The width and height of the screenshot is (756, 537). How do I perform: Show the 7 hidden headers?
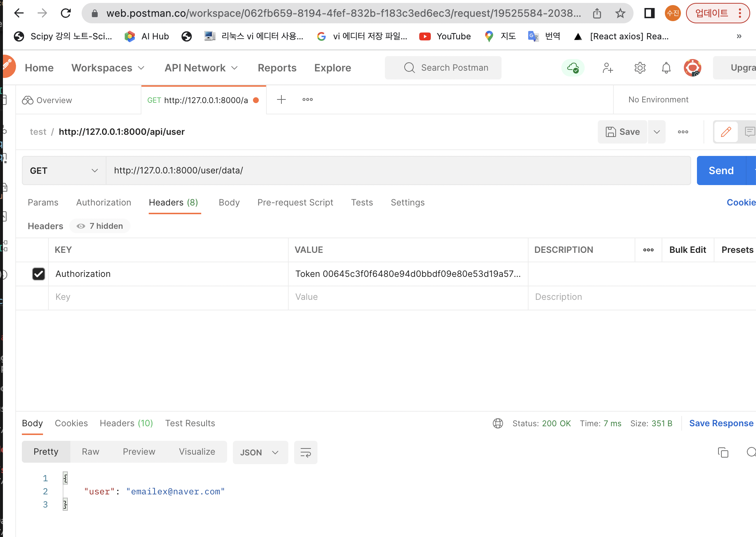pyautogui.click(x=100, y=226)
